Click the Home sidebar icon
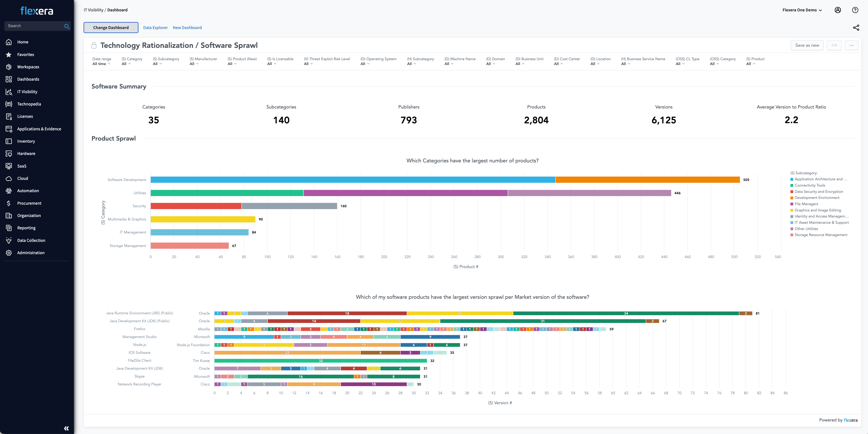The image size is (868, 434). pos(9,42)
